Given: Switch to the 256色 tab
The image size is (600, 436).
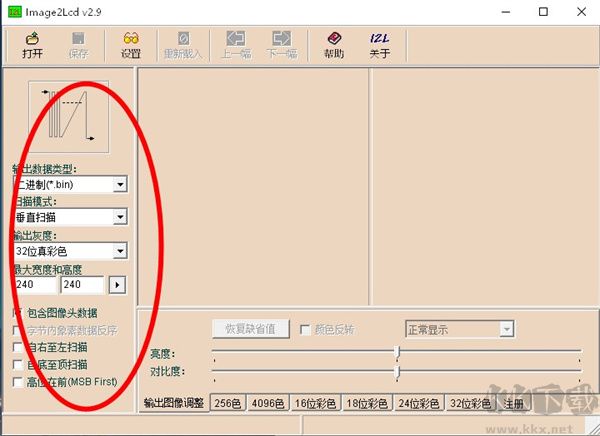Looking at the screenshot, I should tap(228, 403).
